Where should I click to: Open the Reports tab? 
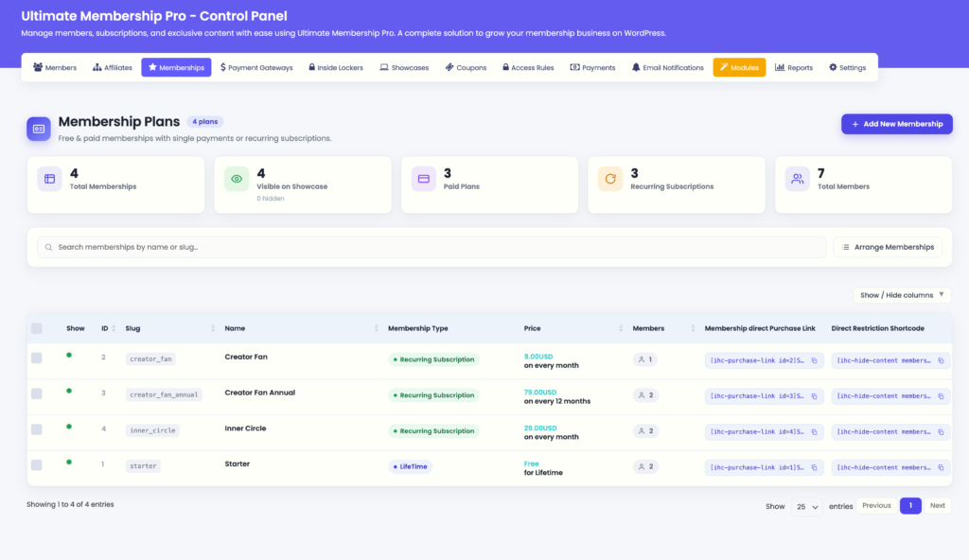pos(794,67)
